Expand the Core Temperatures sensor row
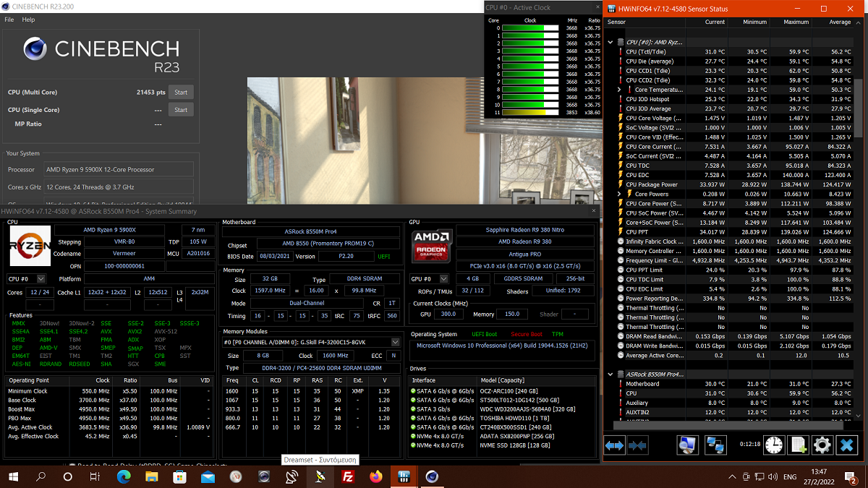 click(620, 90)
